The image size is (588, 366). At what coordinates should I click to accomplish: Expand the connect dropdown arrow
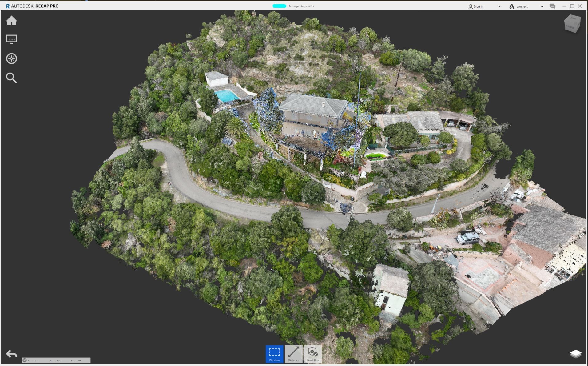coord(542,6)
